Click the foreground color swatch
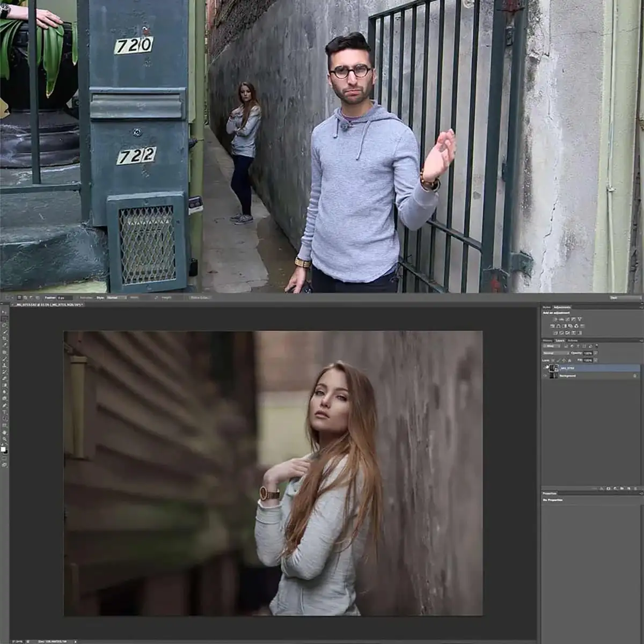The width and height of the screenshot is (644, 644). click(3, 449)
